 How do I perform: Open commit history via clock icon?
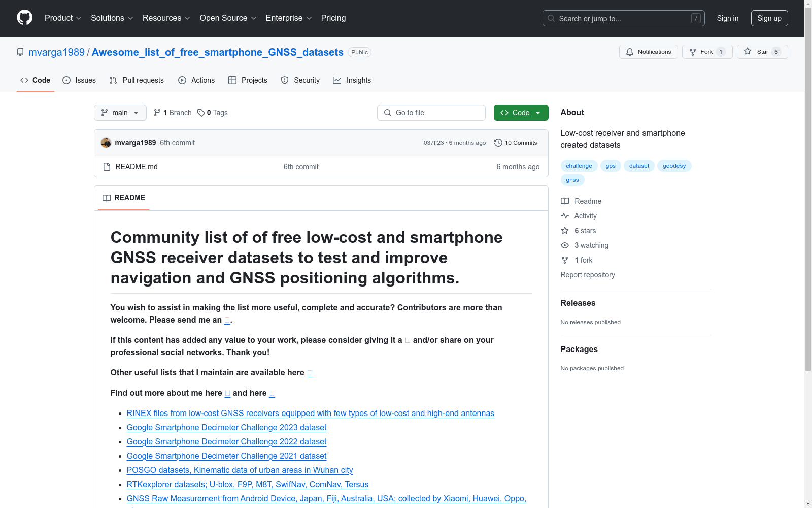tap(498, 143)
